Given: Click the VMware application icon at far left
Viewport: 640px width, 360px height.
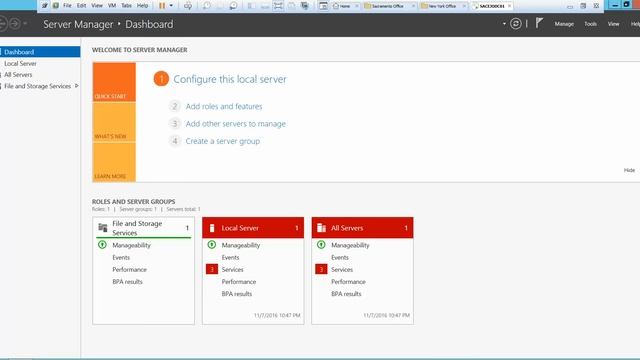Looking at the screenshot, I should click(x=44, y=6).
